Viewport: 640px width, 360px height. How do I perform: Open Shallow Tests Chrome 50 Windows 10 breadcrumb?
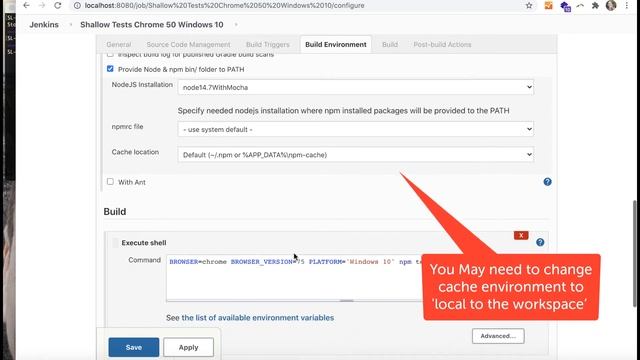coord(152,24)
